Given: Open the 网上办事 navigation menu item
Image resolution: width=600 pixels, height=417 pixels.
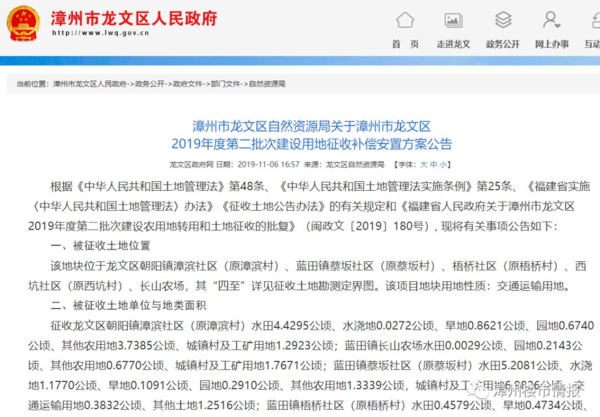Looking at the screenshot, I should 551,45.
